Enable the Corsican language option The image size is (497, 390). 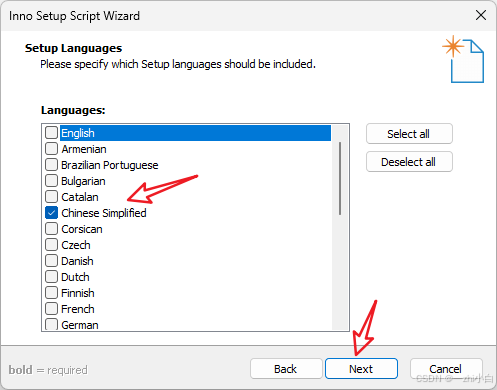[x=51, y=229]
